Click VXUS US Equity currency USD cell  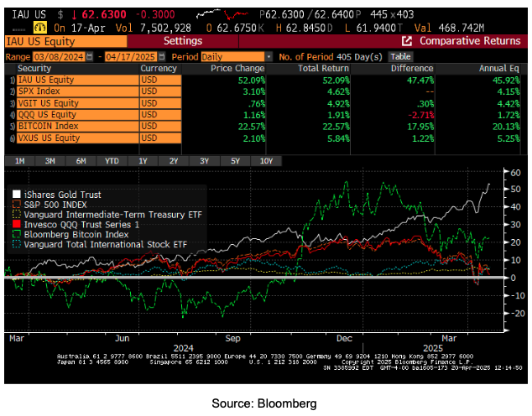[160, 138]
